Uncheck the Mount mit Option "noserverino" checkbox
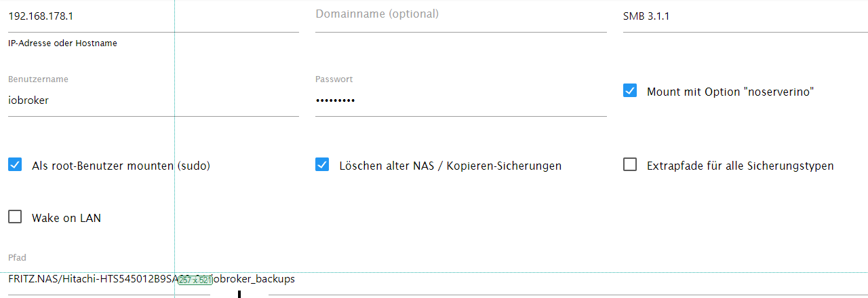Image resolution: width=868 pixels, height=298 pixels. coord(630,90)
